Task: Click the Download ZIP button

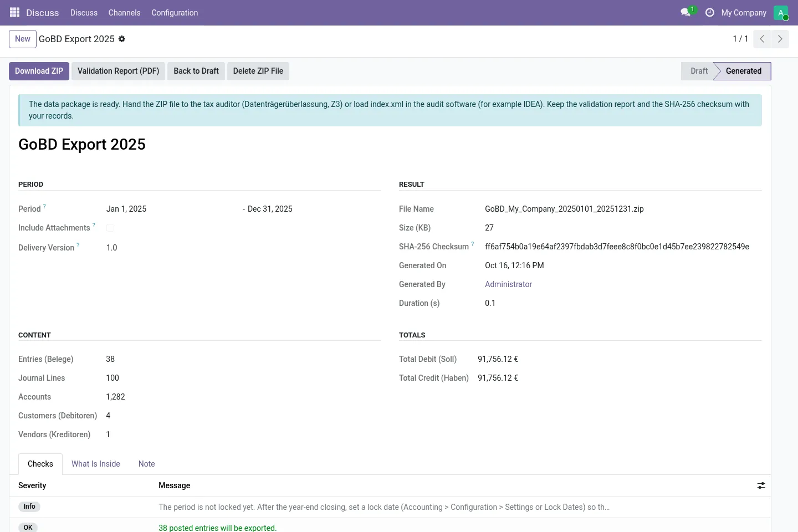Action: (x=39, y=71)
